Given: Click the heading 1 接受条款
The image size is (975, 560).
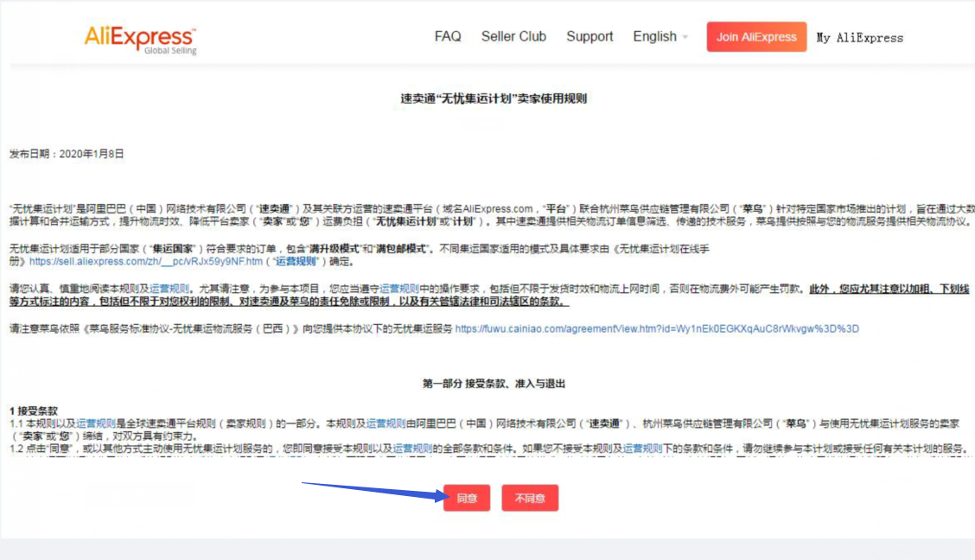Looking at the screenshot, I should tap(34, 410).
